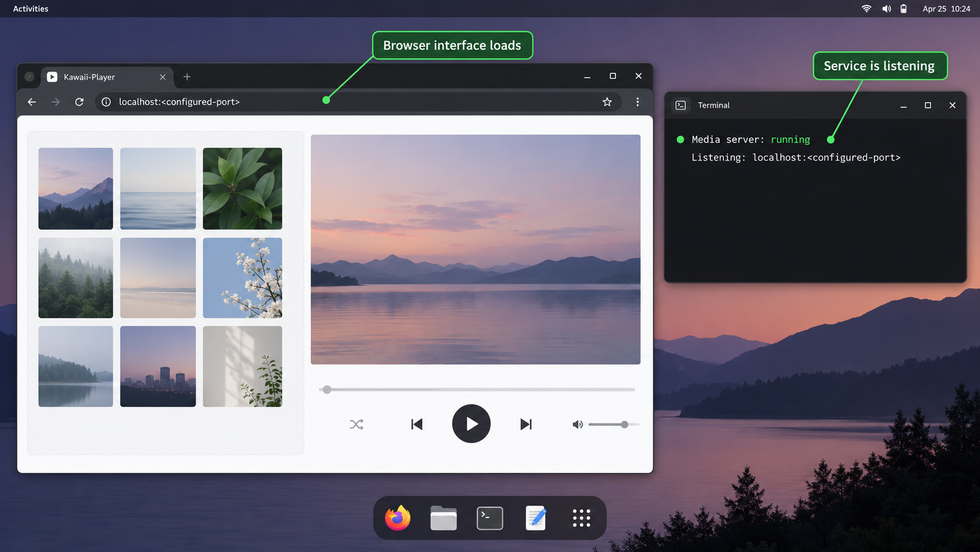Reload the Kawaii-Player page
Image resolution: width=980 pixels, height=552 pixels.
point(79,102)
